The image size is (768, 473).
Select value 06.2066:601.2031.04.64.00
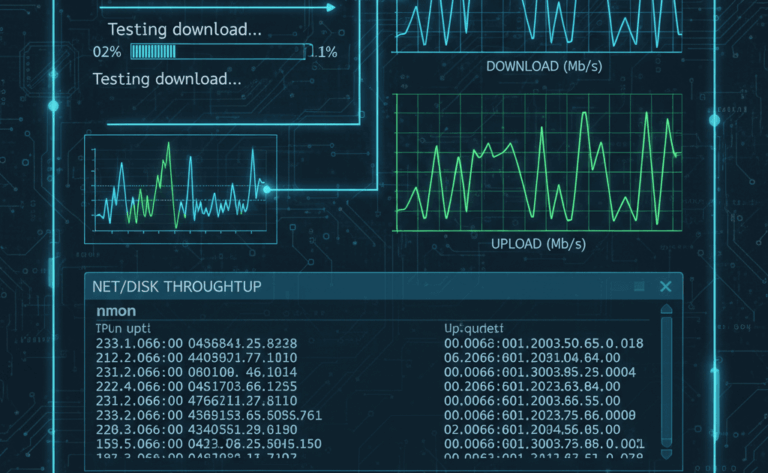tap(532, 358)
